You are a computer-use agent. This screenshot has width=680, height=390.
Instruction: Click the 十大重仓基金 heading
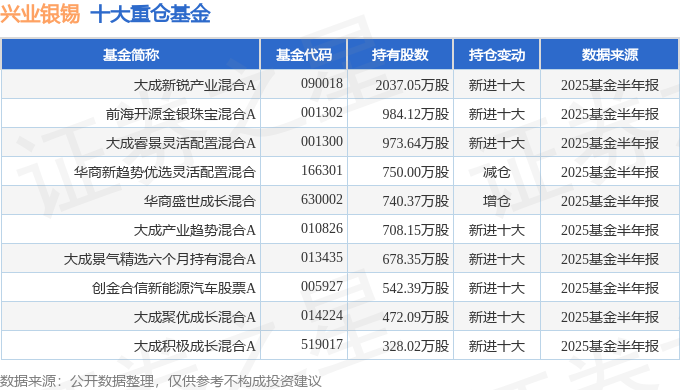coord(150,13)
